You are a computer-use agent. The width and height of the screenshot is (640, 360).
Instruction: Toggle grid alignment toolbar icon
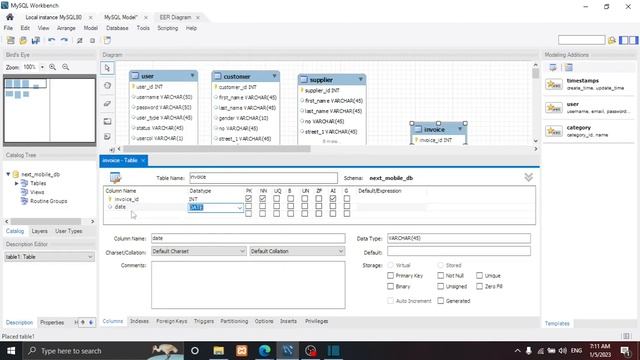[x=80, y=40]
